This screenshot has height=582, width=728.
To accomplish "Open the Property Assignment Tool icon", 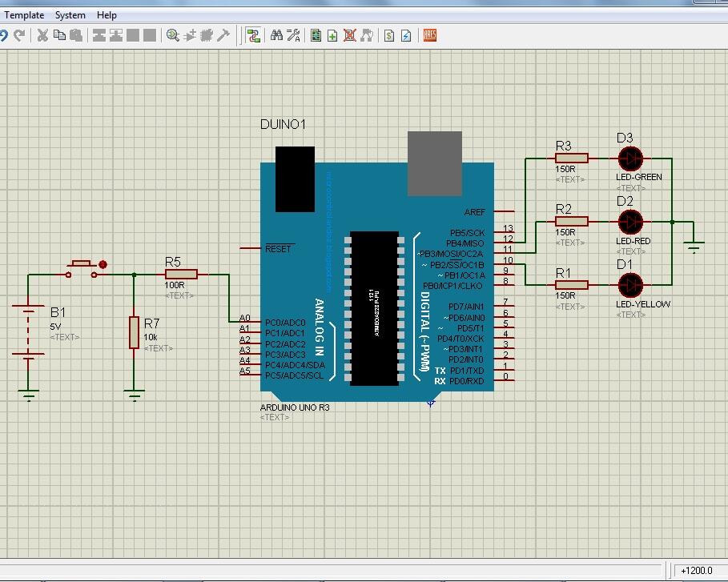I will (293, 35).
